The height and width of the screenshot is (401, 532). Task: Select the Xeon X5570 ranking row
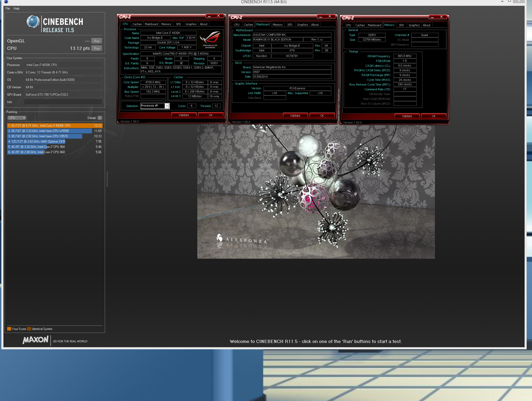55,136
